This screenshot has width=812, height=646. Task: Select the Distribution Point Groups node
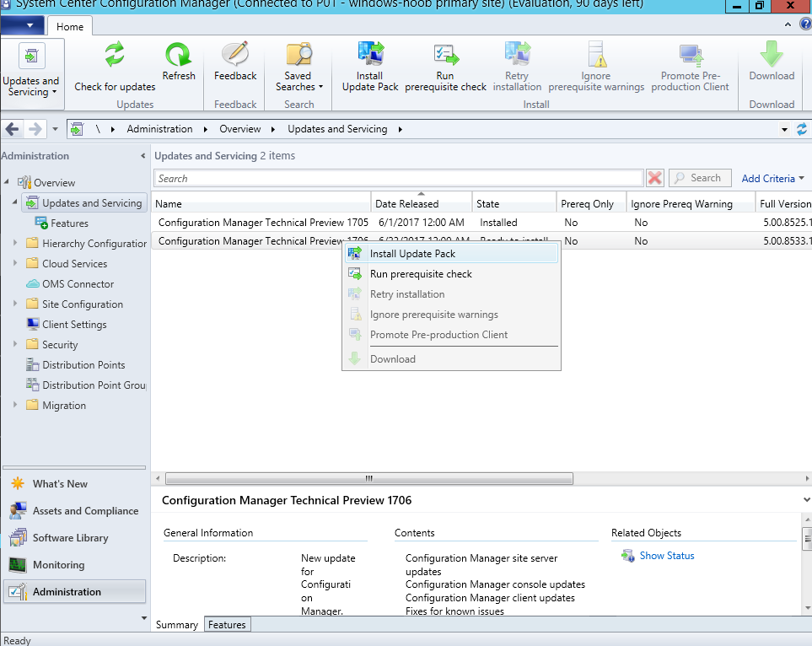87,385
